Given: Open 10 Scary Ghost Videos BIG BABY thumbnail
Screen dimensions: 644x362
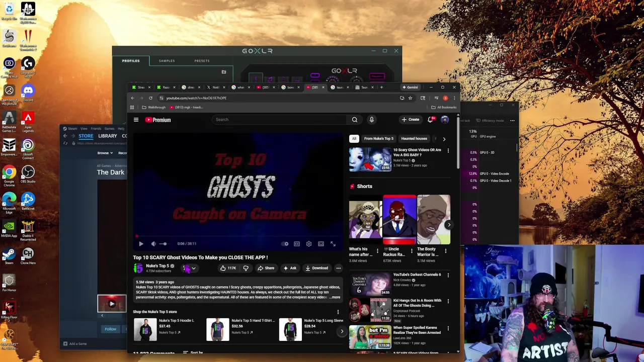Looking at the screenshot, I should 370,159.
